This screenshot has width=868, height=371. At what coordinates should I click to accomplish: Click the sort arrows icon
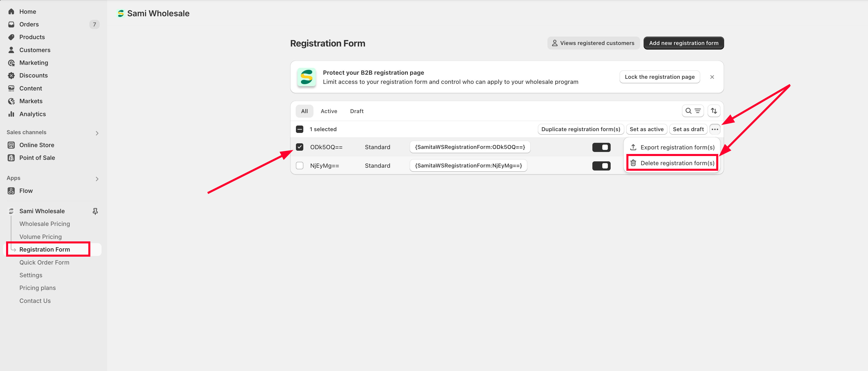714,111
